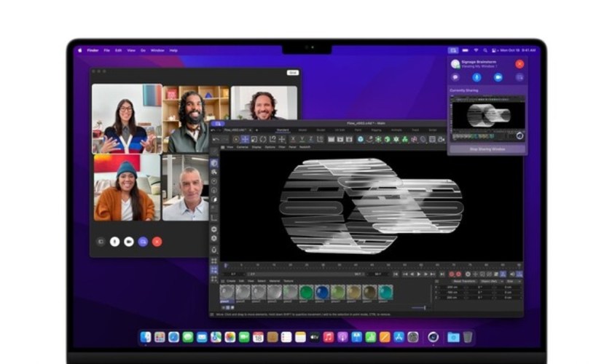
Task: Toggle X axis lock in toolbar
Action: [293, 139]
